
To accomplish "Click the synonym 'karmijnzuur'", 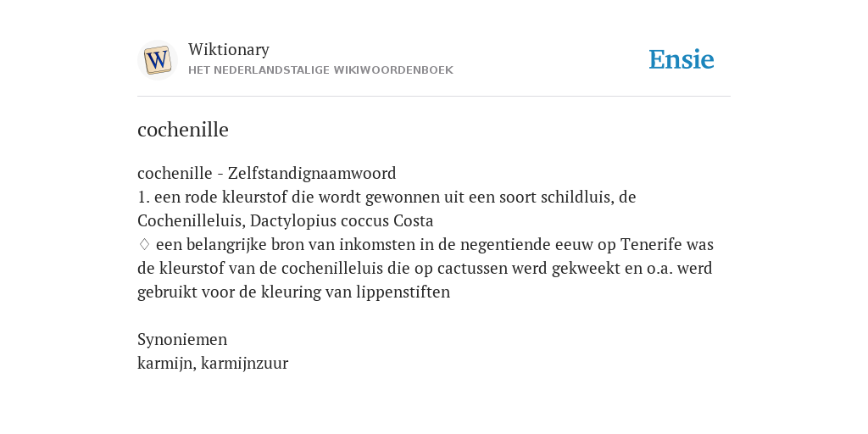I will [x=245, y=363].
